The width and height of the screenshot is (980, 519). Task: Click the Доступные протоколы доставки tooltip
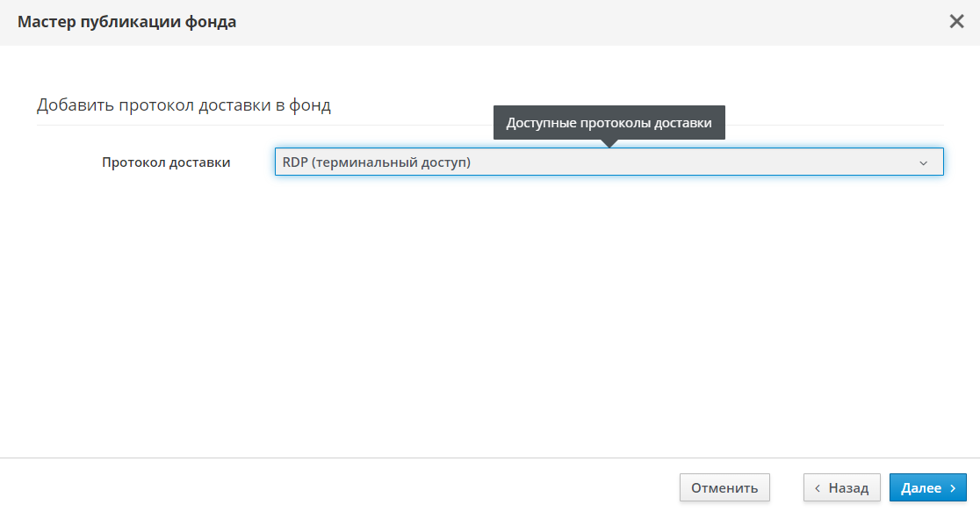[609, 123]
